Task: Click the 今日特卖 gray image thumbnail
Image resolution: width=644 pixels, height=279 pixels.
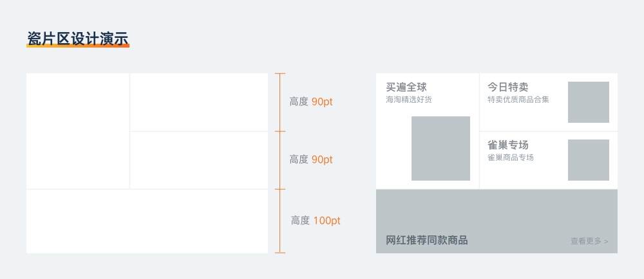Action: pyautogui.click(x=589, y=102)
